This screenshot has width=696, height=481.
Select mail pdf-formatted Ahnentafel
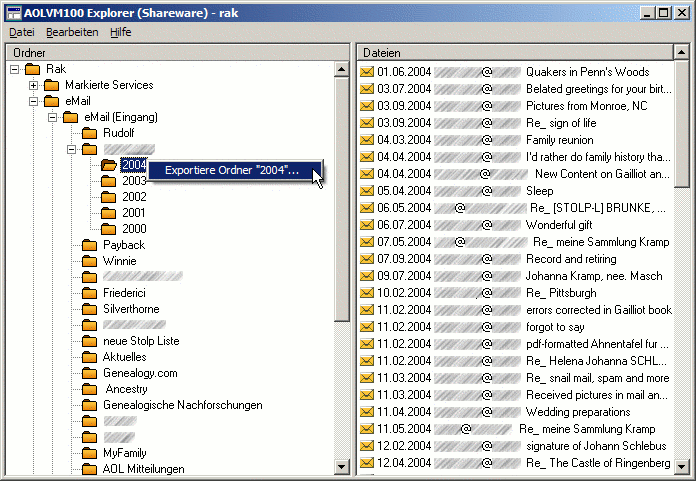597,344
